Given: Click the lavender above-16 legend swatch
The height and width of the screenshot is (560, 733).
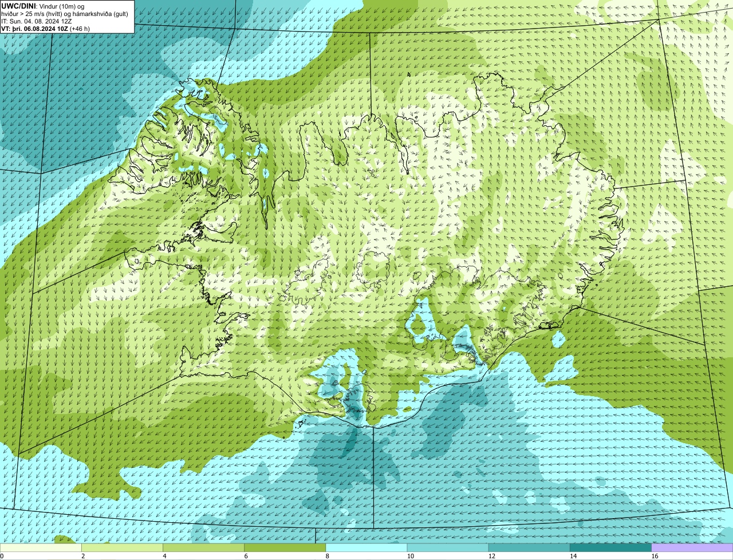Looking at the screenshot, I should pos(692,548).
